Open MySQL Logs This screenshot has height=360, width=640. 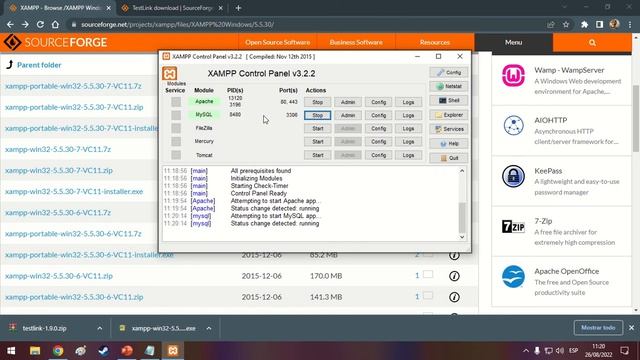coord(408,116)
